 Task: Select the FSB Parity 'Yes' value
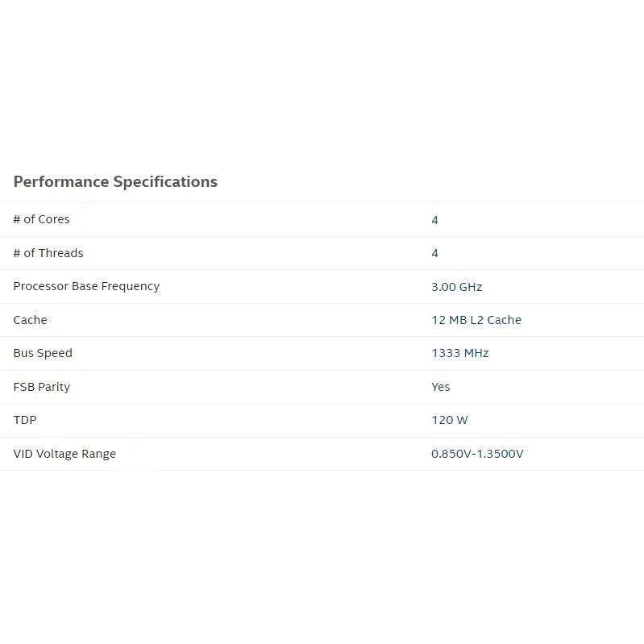point(440,387)
